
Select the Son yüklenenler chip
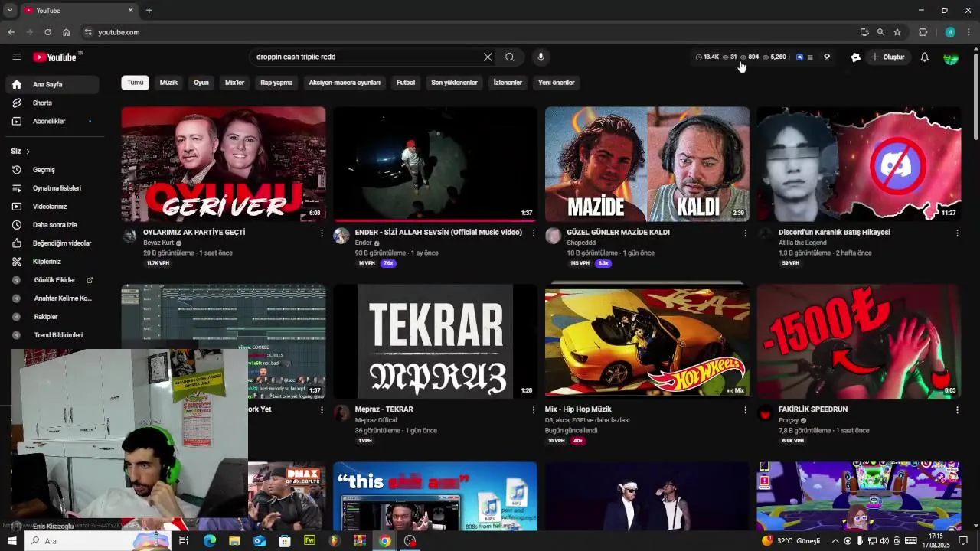pos(454,83)
